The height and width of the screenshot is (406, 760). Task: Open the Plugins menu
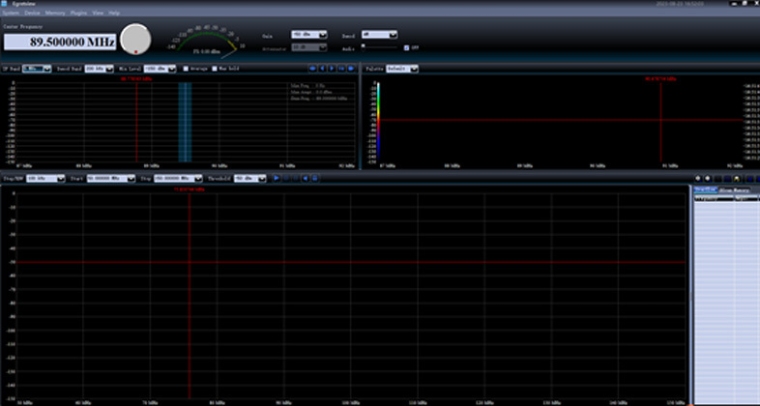(79, 12)
